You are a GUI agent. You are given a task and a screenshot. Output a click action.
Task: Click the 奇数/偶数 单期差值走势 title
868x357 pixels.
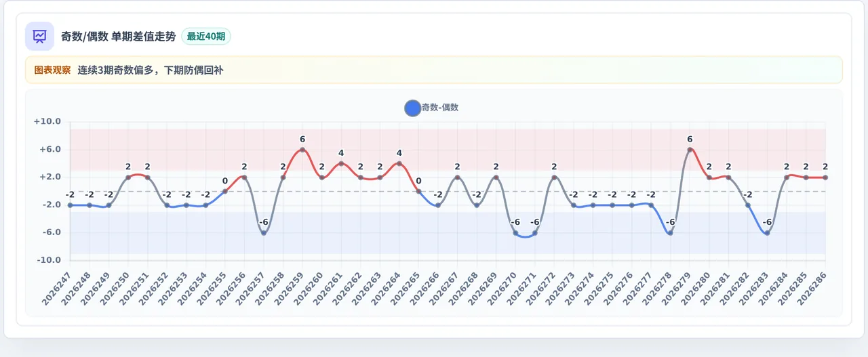click(118, 37)
